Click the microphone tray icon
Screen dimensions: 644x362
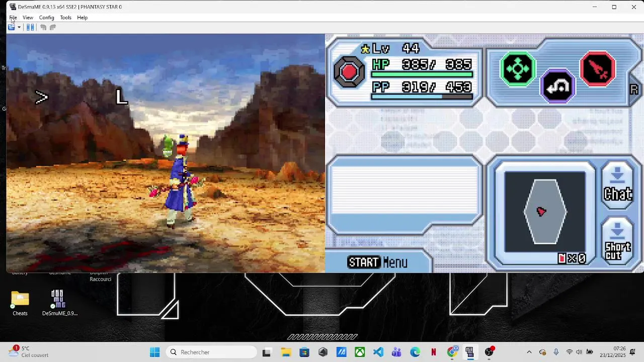556,352
